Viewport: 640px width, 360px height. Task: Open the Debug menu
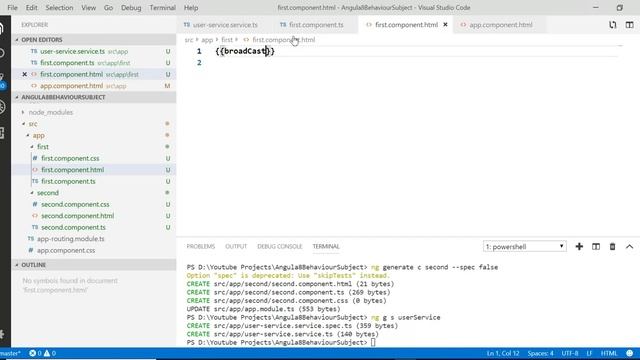tap(131, 8)
